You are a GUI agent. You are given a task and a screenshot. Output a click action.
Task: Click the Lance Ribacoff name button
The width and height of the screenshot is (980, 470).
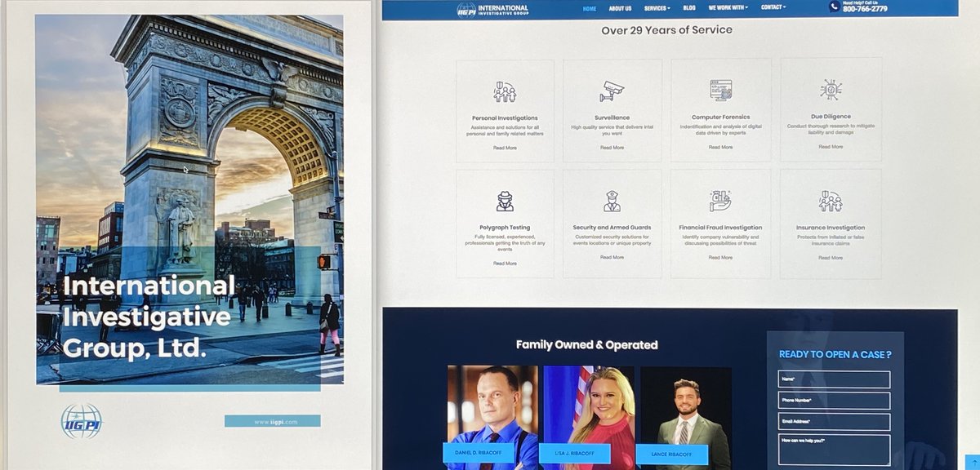[x=671, y=454]
